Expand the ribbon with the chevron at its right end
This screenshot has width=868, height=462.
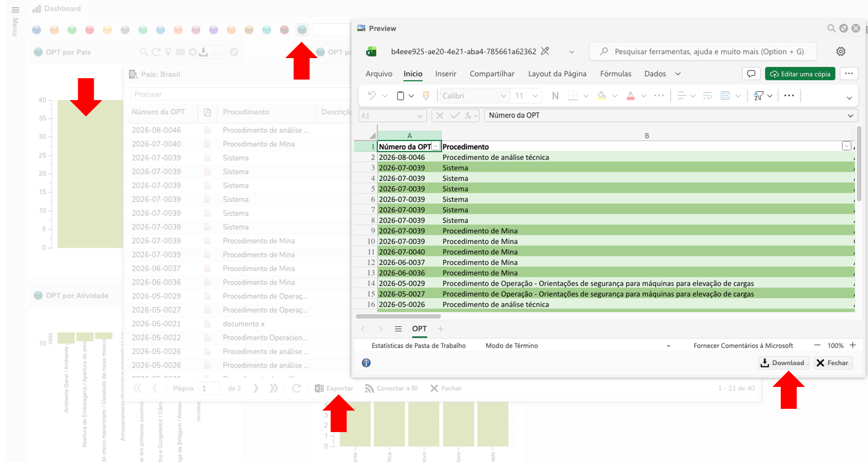[x=849, y=98]
